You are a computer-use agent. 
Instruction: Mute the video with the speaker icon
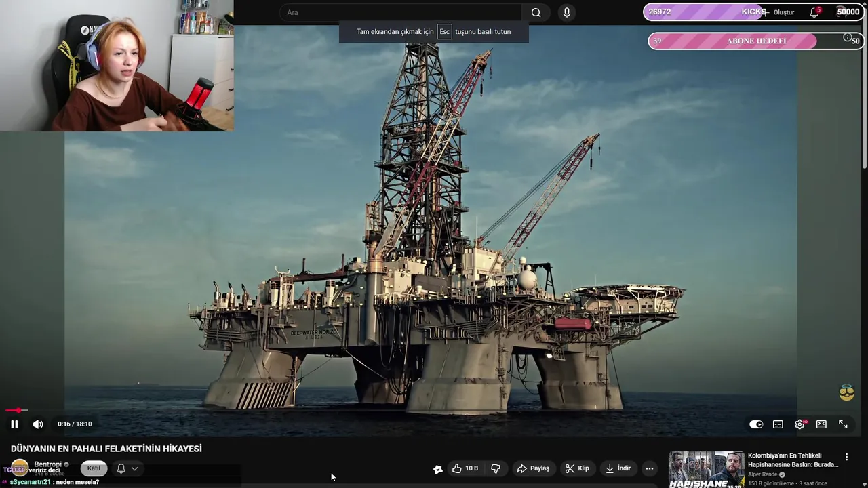pos(38,424)
